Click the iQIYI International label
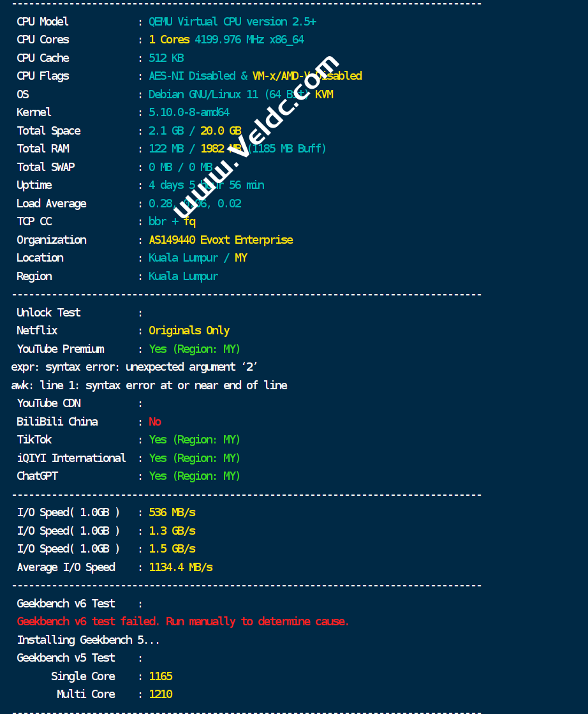The width and height of the screenshot is (588, 714). pos(71,458)
